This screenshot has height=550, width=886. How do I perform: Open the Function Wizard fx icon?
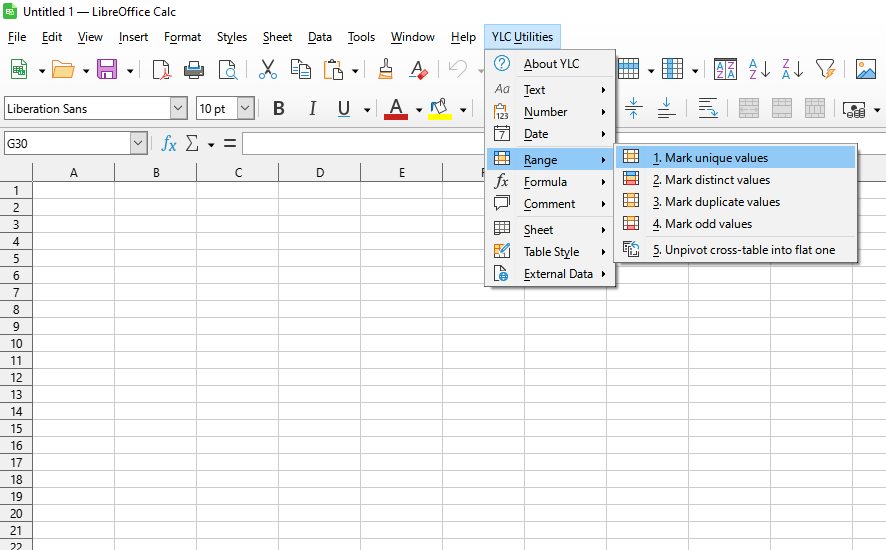169,144
